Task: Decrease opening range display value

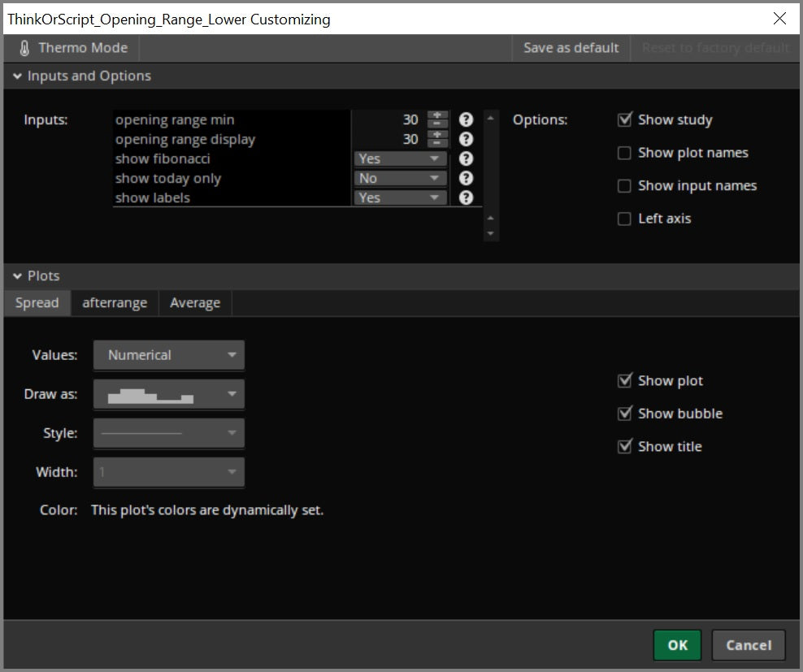Action: (437, 143)
